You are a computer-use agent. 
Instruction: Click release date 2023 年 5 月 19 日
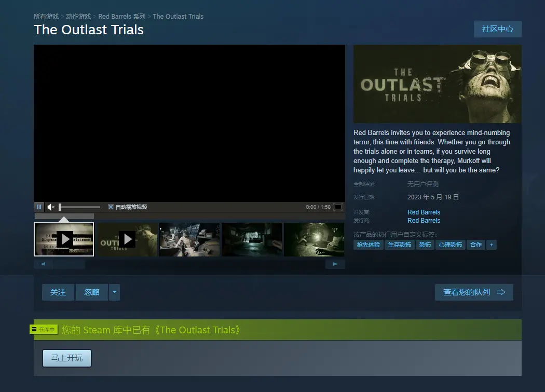point(433,197)
